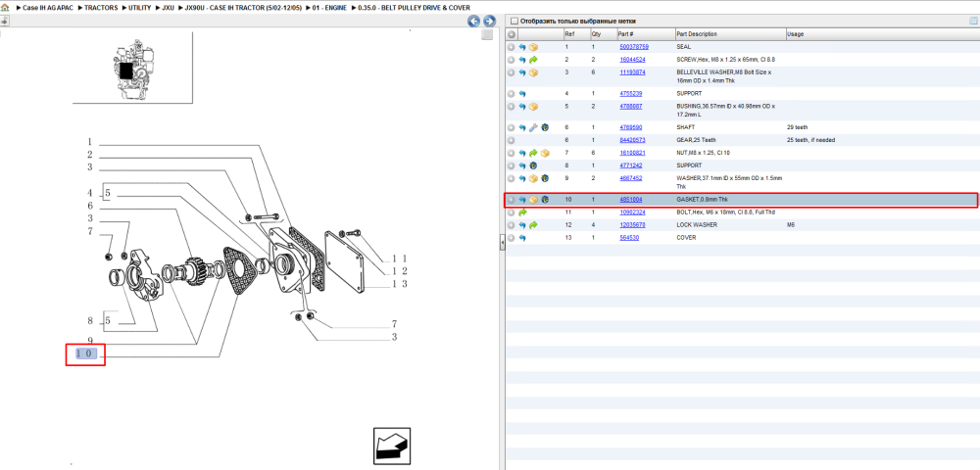Click the blue next-figure arrow button
Viewport: 980px width, 470px height.
coord(489,21)
